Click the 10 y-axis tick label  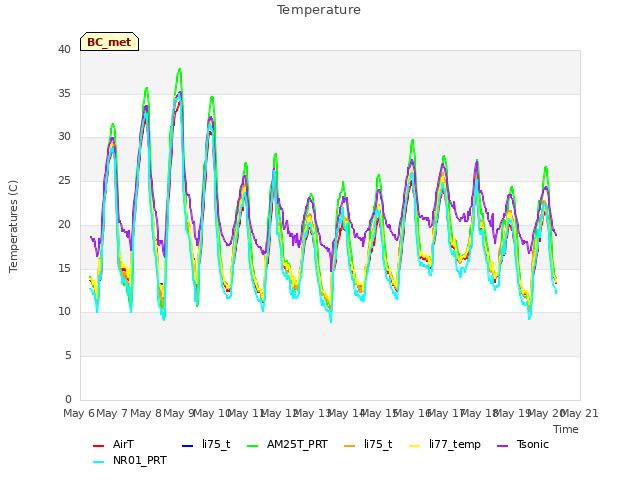64,311
